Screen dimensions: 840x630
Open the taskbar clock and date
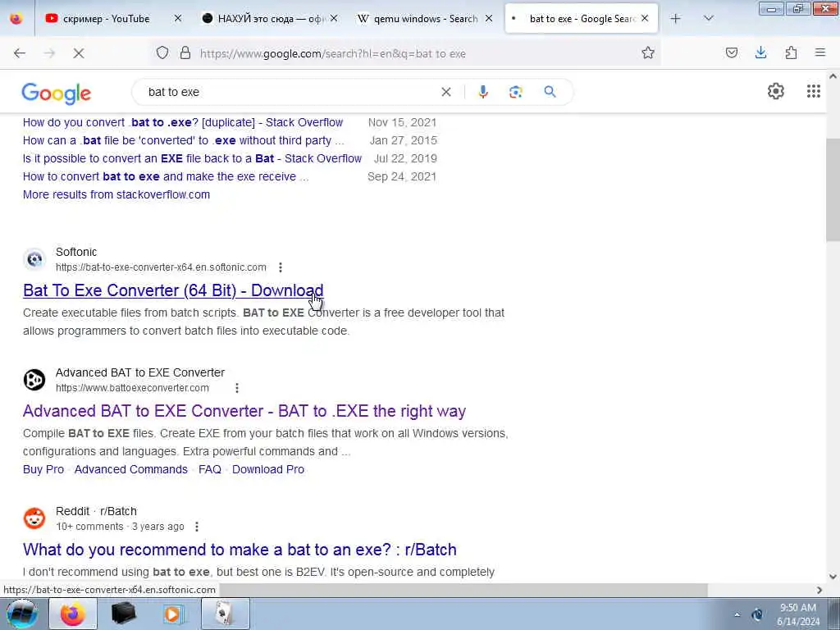tap(798, 614)
